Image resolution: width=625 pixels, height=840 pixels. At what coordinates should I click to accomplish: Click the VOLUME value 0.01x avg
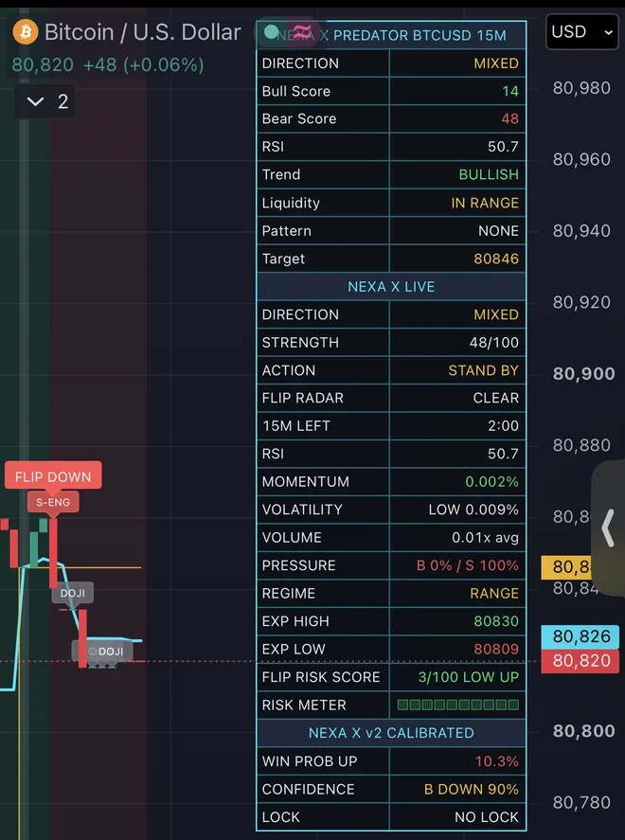pos(485,537)
